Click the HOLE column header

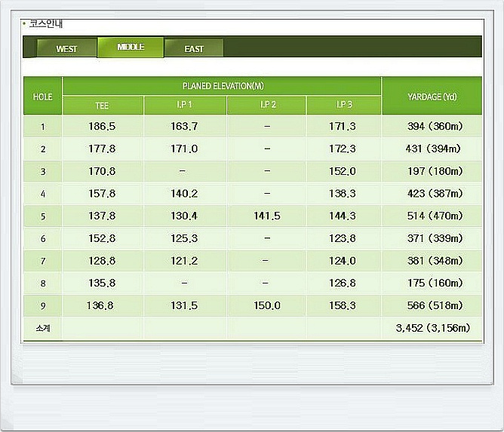[42, 97]
